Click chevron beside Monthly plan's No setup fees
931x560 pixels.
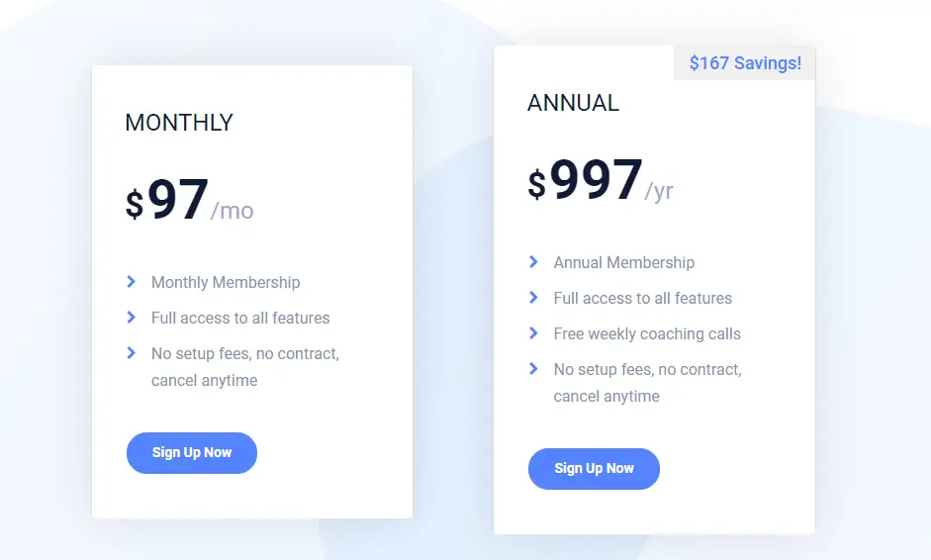132,353
